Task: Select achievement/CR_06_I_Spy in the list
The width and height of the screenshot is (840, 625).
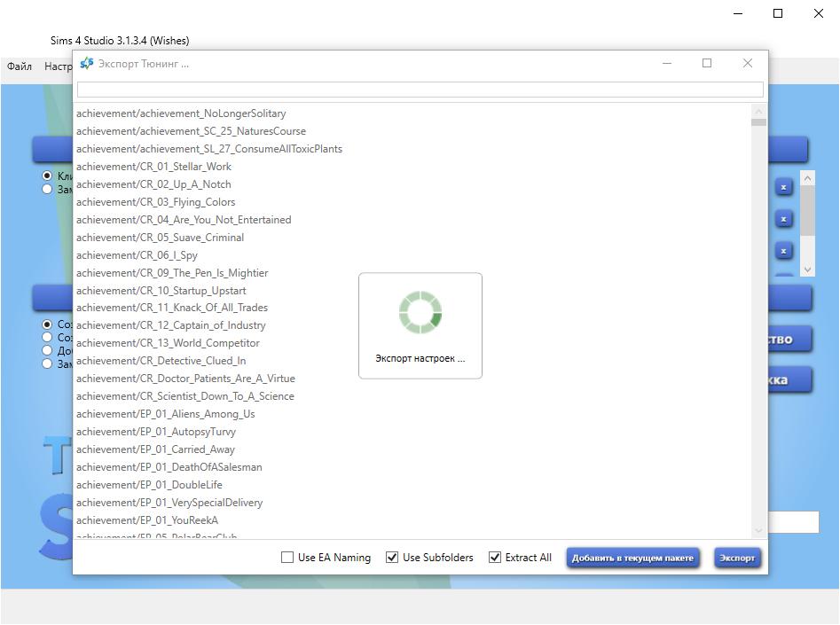Action: [x=137, y=255]
